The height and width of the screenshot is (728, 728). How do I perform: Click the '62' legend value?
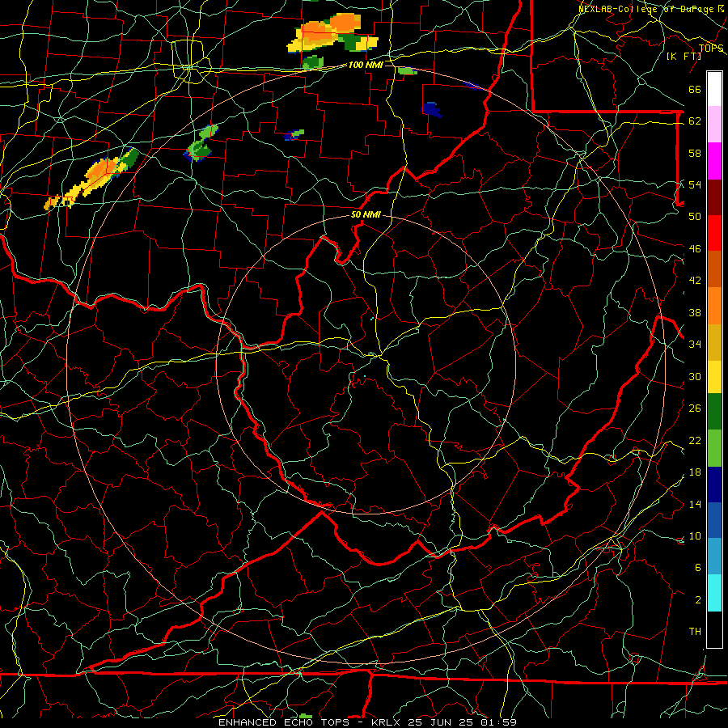click(695, 121)
